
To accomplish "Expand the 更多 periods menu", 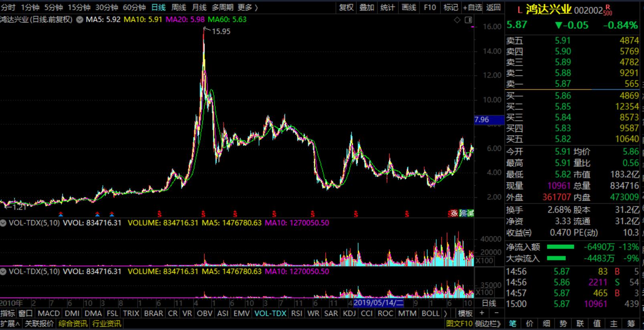I will click(x=248, y=8).
